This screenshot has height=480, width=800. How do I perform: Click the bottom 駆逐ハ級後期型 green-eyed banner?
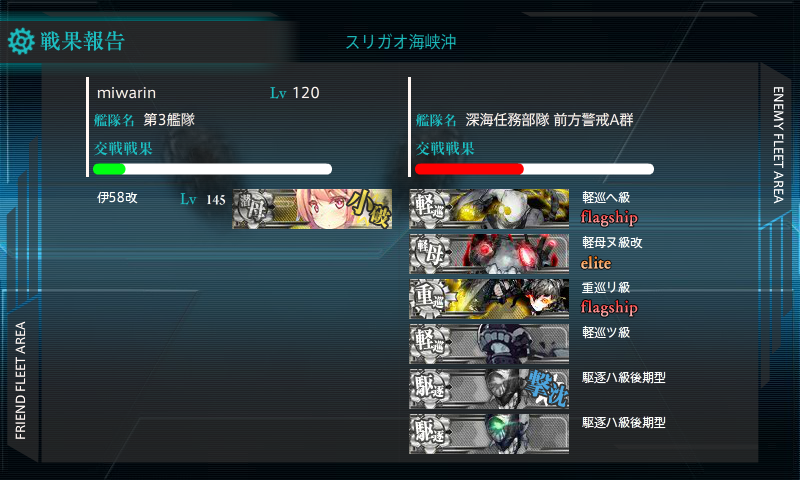click(x=489, y=434)
